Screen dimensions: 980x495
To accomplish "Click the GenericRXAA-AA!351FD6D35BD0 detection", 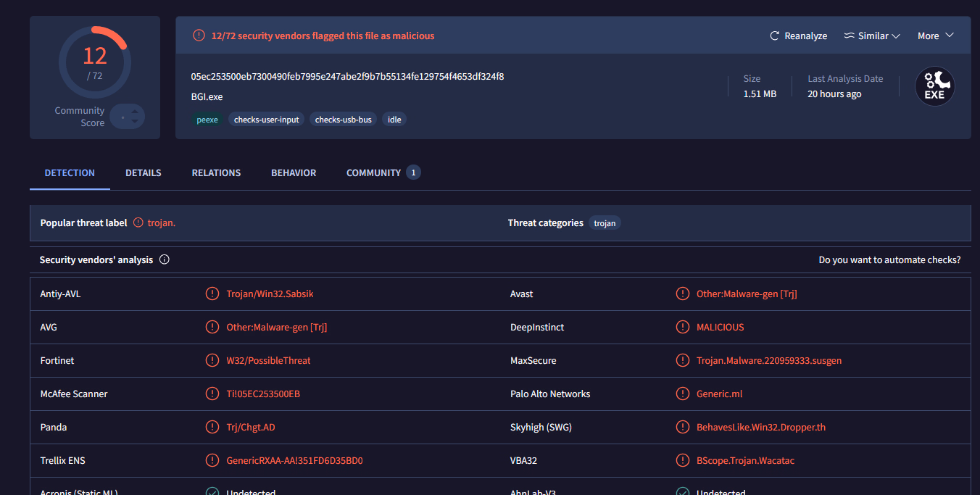I will pos(294,460).
